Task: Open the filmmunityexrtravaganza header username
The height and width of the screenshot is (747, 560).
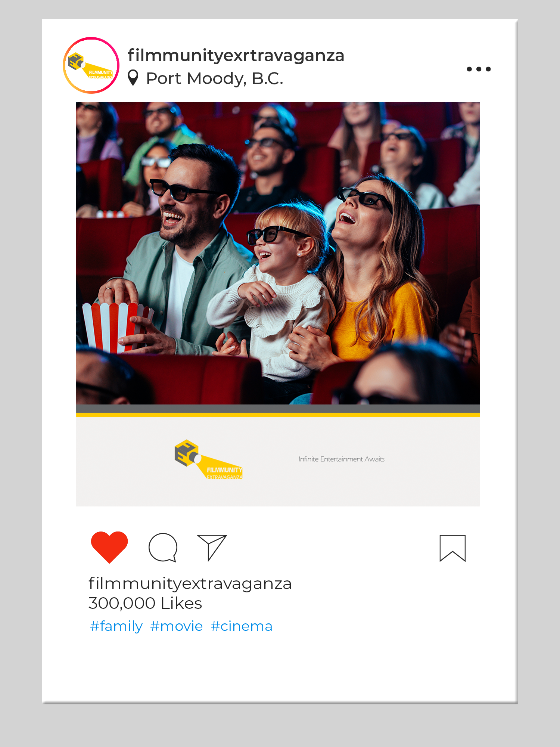Action: pyautogui.click(x=236, y=55)
